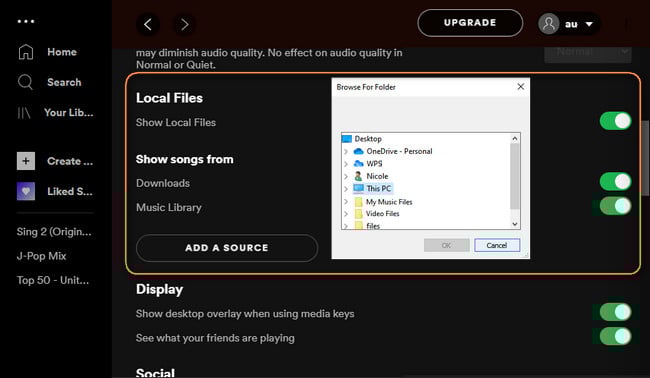Click the Search magnifier icon
The height and width of the screenshot is (378, 650).
click(25, 82)
